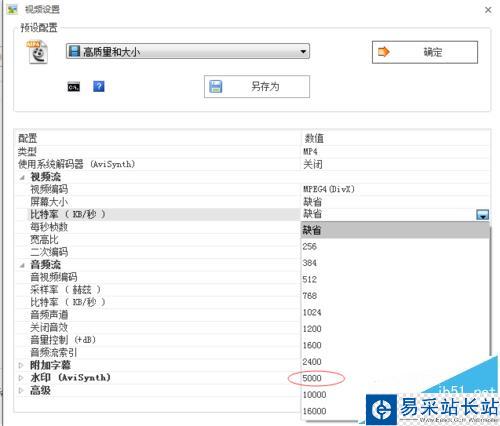Select the 音视频编码 row
The height and width of the screenshot is (426, 500).
158,277
